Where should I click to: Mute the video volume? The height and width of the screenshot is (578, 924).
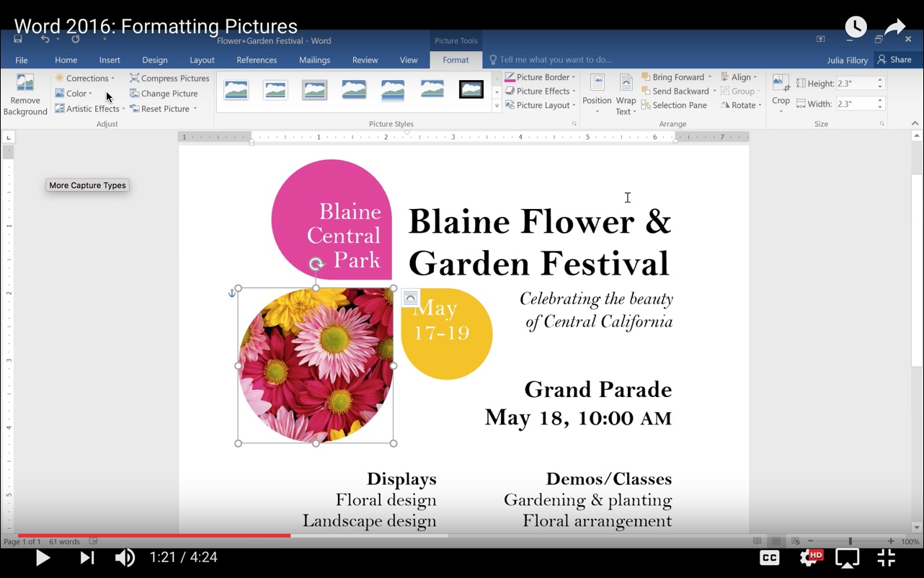coord(125,558)
